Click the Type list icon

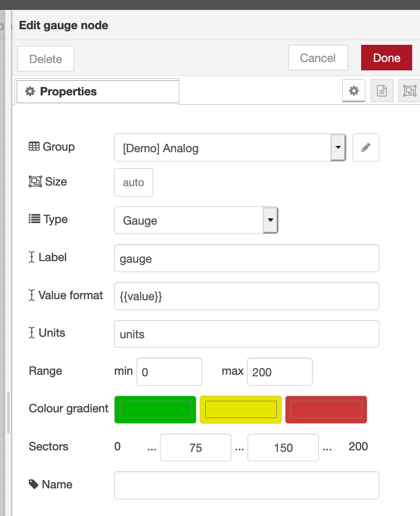(x=34, y=219)
